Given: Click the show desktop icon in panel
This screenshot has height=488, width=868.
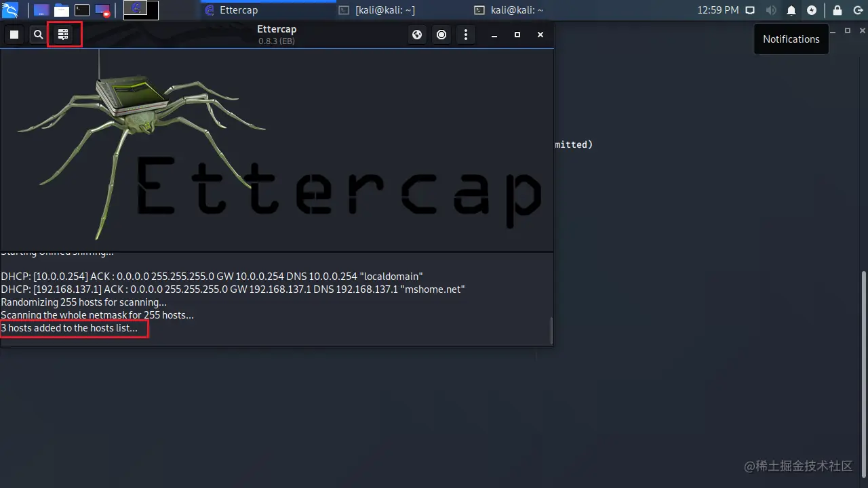Looking at the screenshot, I should tap(41, 10).
